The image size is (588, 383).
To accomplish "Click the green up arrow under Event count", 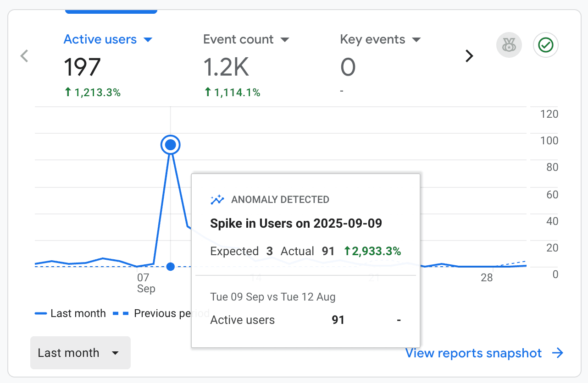I will 208,92.
